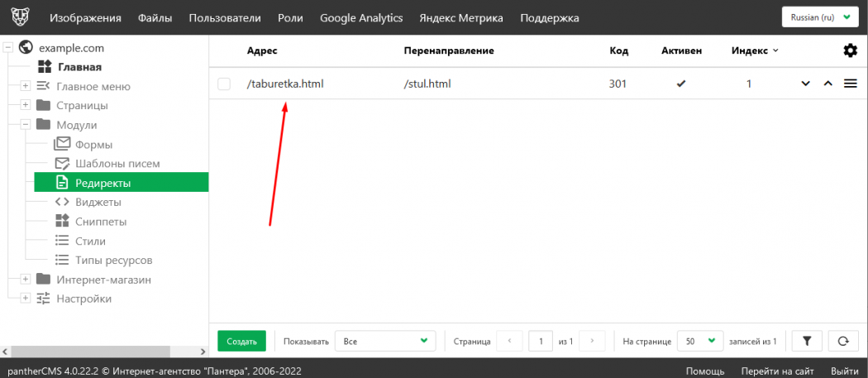Open the Russian (ru) language dropdown

[820, 17]
